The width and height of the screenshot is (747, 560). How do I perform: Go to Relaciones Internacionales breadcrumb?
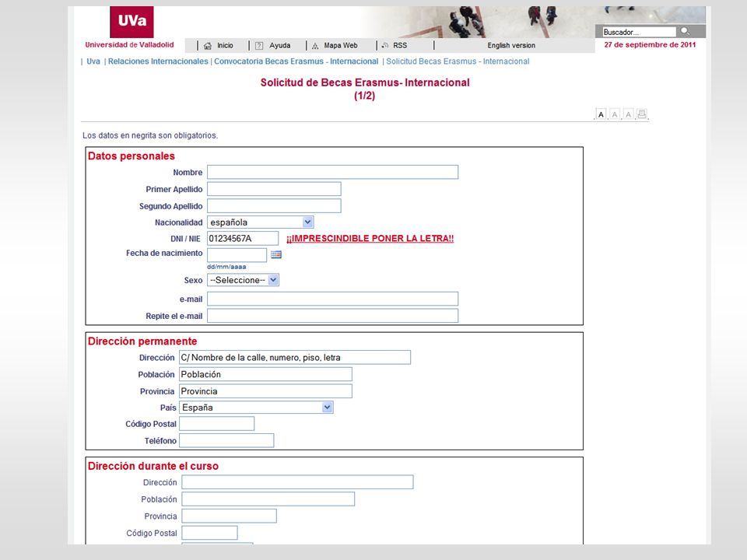[x=158, y=61]
